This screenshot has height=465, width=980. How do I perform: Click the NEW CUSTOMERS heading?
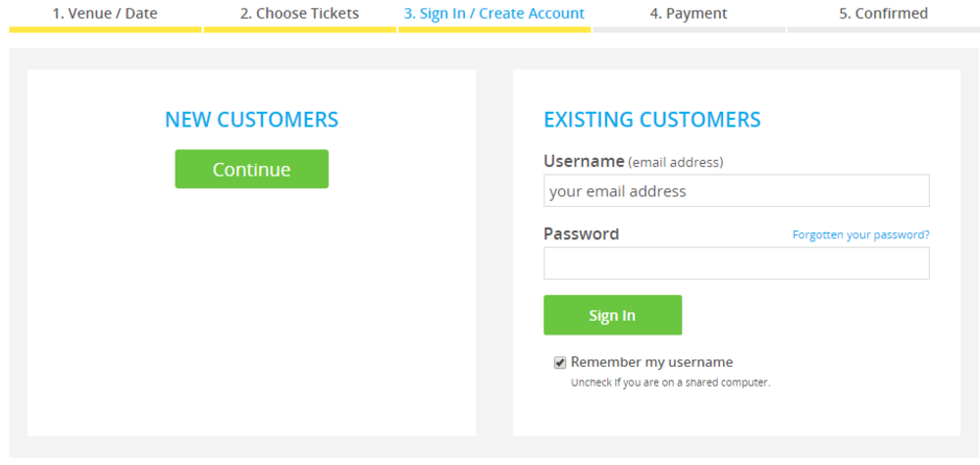click(251, 120)
